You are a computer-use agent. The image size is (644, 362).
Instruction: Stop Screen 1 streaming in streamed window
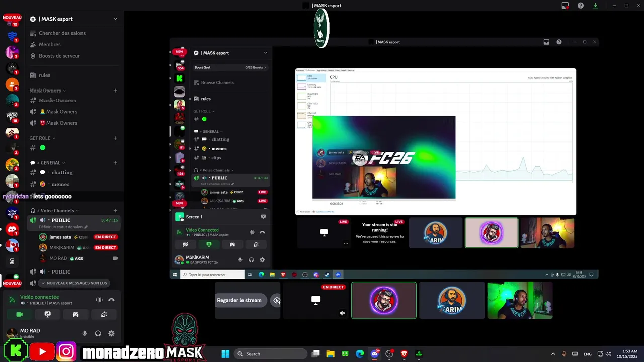click(x=263, y=217)
